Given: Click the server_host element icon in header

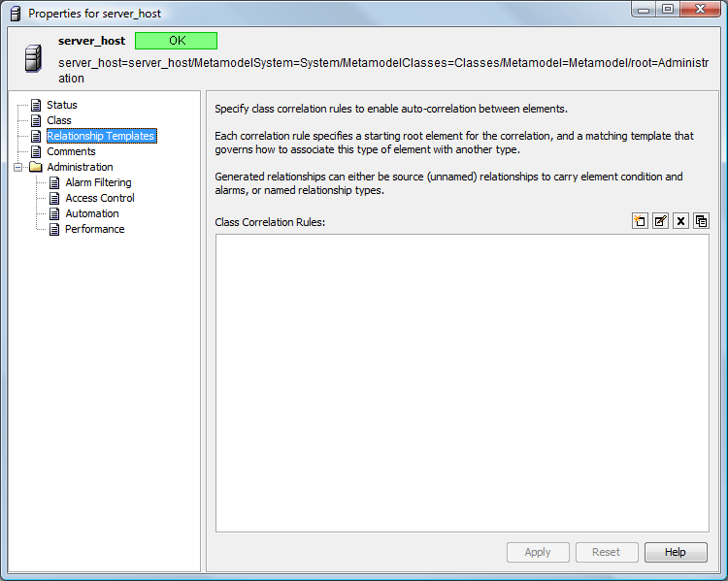Looking at the screenshot, I should point(33,58).
